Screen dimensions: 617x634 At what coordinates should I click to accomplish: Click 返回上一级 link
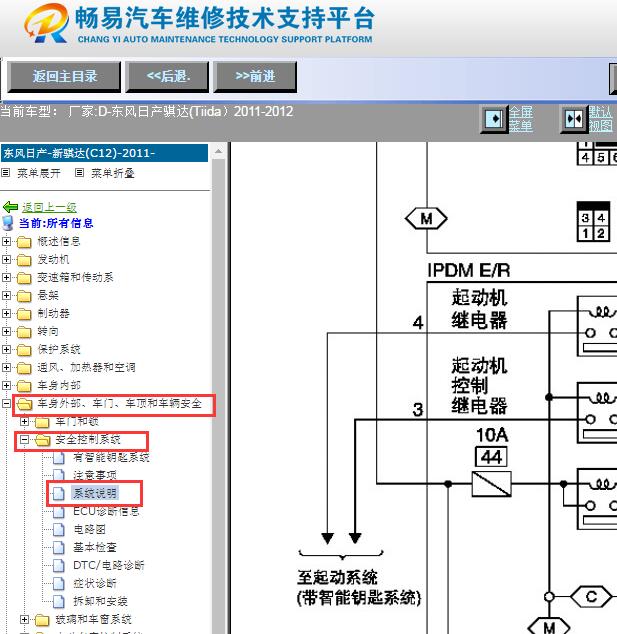pos(49,207)
